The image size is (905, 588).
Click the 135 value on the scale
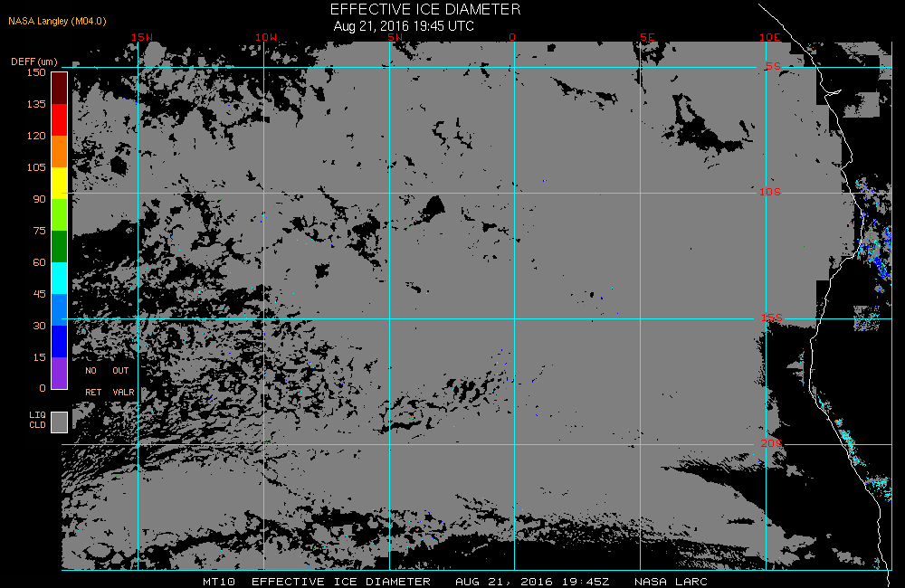pos(36,104)
